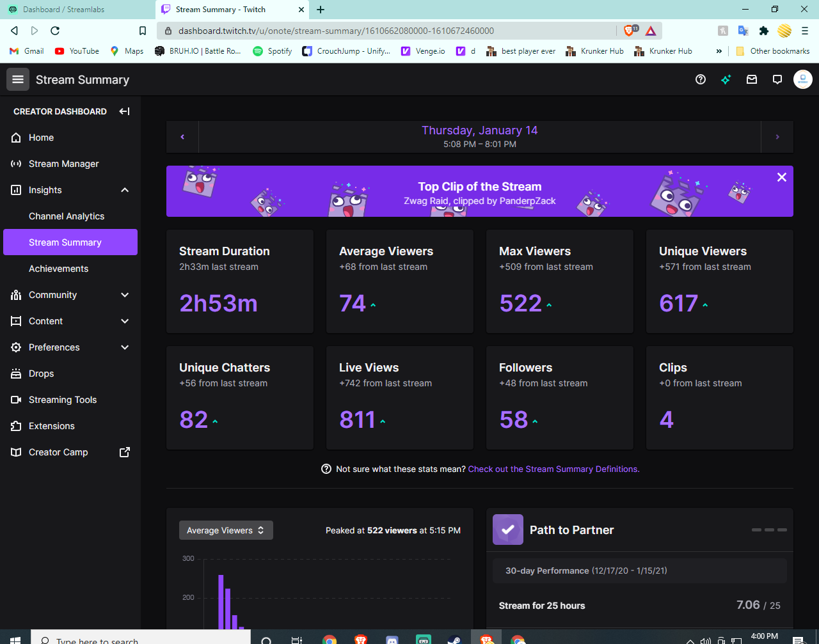Close the Top Clip of the Stream banner
The width and height of the screenshot is (819, 644).
click(x=781, y=177)
